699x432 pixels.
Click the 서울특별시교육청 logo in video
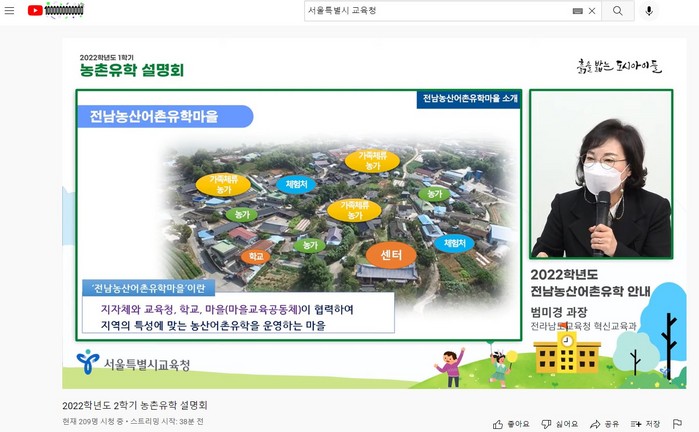[133, 363]
